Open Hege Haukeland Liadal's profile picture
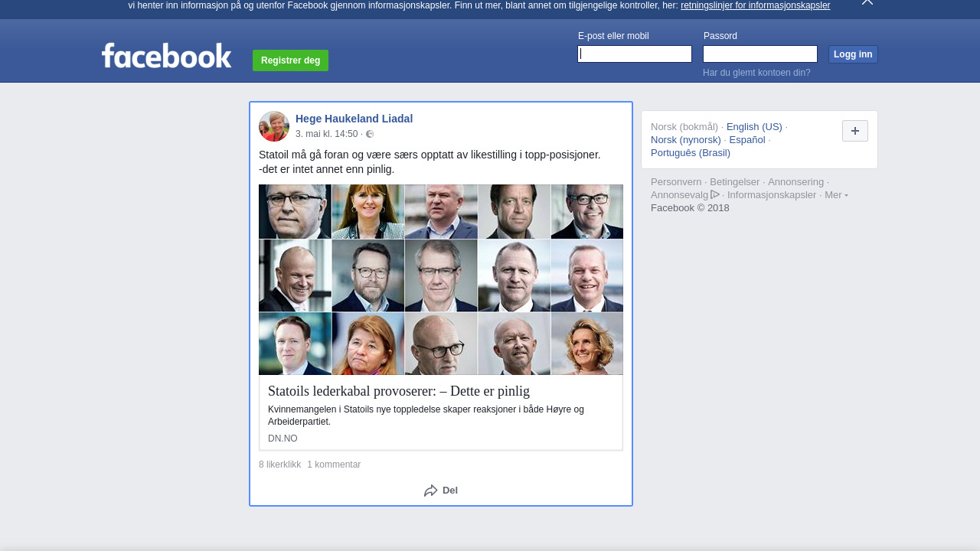The width and height of the screenshot is (980, 551). 274,126
